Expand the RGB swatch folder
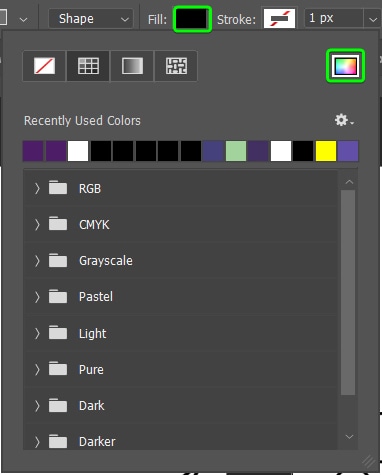 (x=37, y=189)
